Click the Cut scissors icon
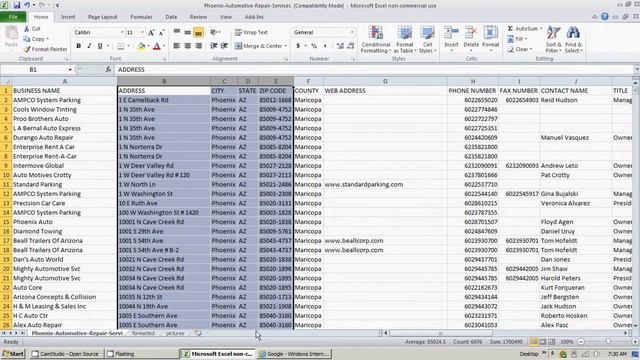Screen dimensions: 640x360 pyautogui.click(x=27, y=29)
